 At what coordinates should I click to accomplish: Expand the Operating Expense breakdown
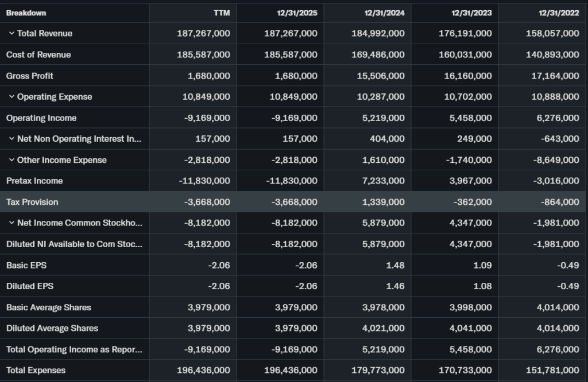[11, 97]
